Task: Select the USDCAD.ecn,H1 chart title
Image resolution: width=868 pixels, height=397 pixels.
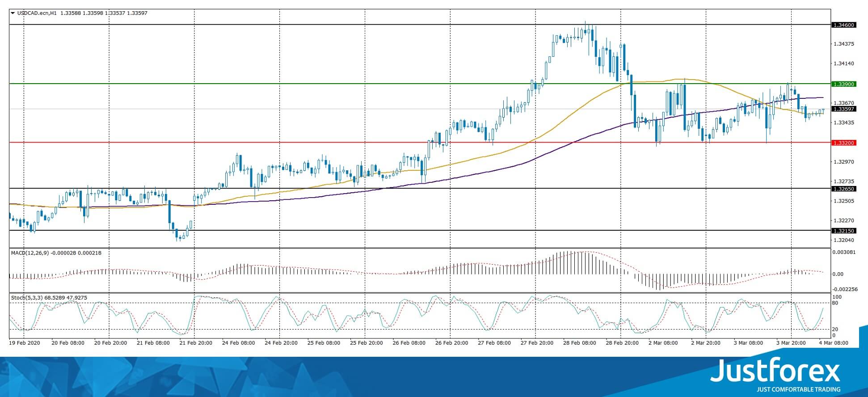Action: pos(38,13)
